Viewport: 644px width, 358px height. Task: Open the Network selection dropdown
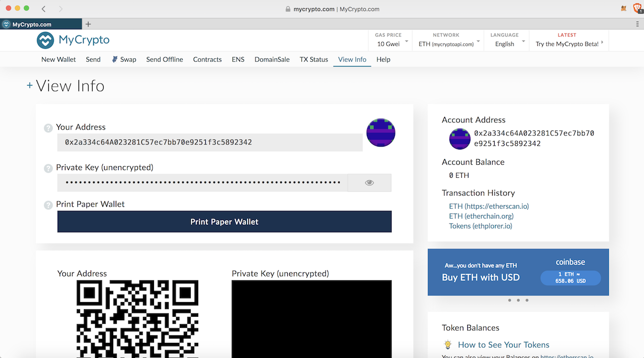[x=449, y=40]
